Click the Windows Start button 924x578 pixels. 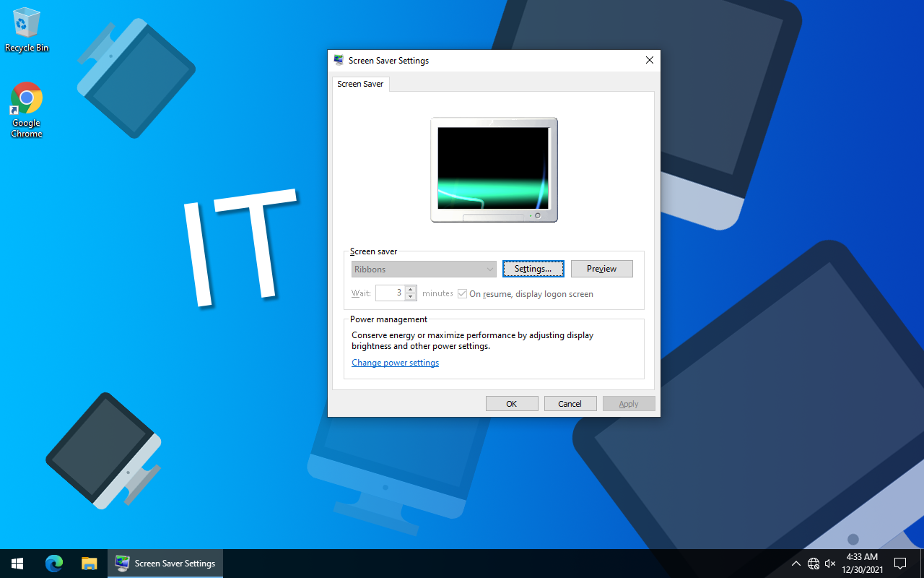[17, 564]
